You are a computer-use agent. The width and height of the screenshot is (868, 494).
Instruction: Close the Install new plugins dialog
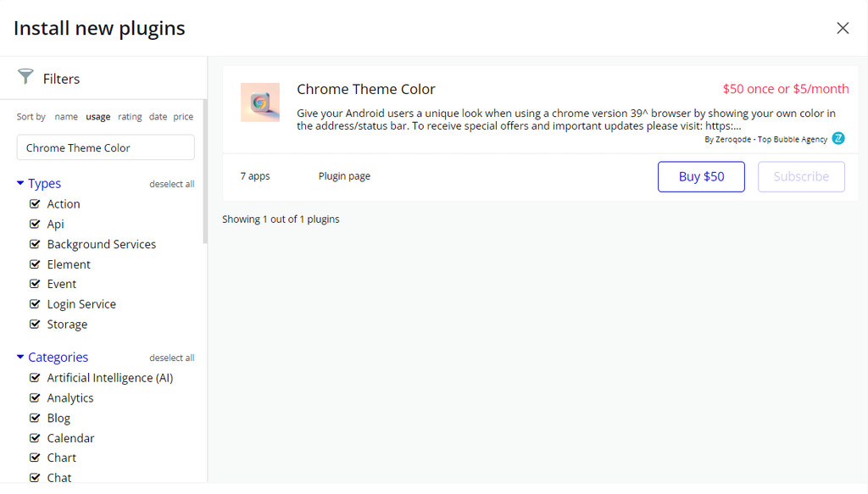coord(843,28)
